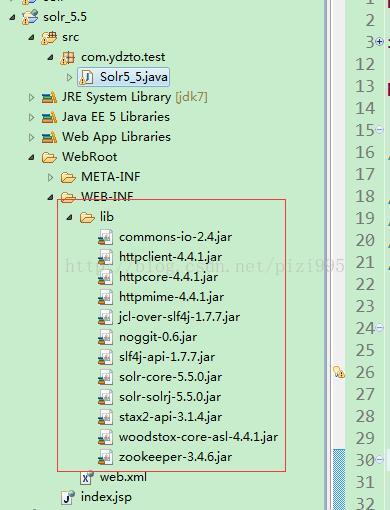
Task: Click the web.xml file icon
Action: 87,478
